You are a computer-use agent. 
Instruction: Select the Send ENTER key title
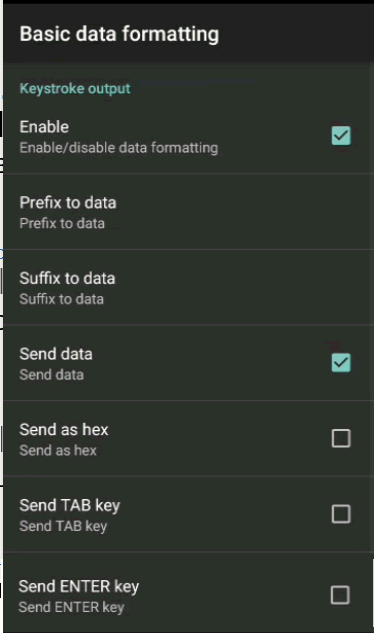tap(79, 586)
